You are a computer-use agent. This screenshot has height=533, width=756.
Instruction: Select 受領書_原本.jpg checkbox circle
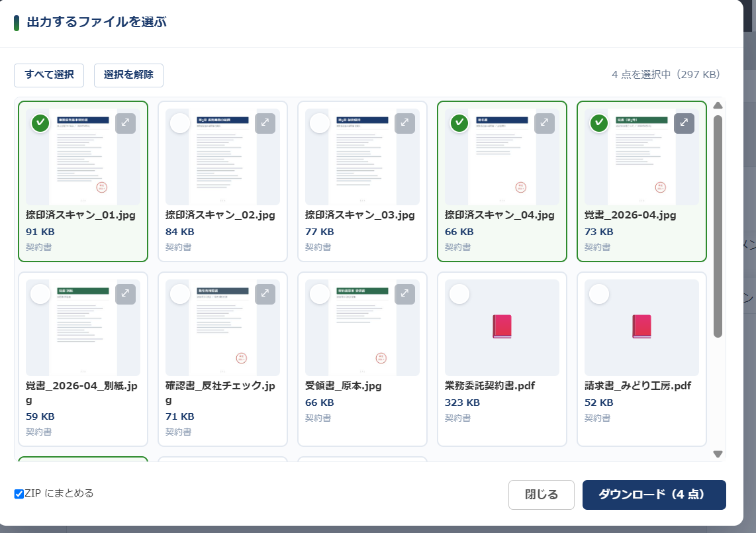tap(320, 294)
